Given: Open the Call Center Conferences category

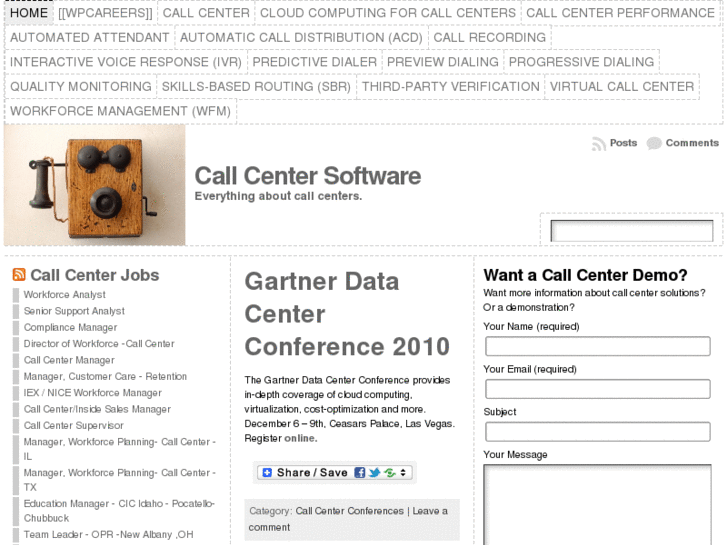Looking at the screenshot, I should click(350, 511).
